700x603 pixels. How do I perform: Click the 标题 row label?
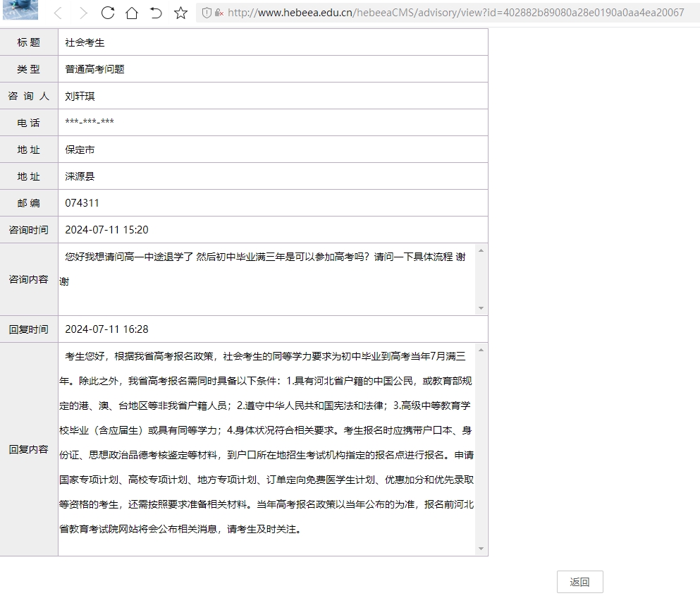[x=29, y=42]
